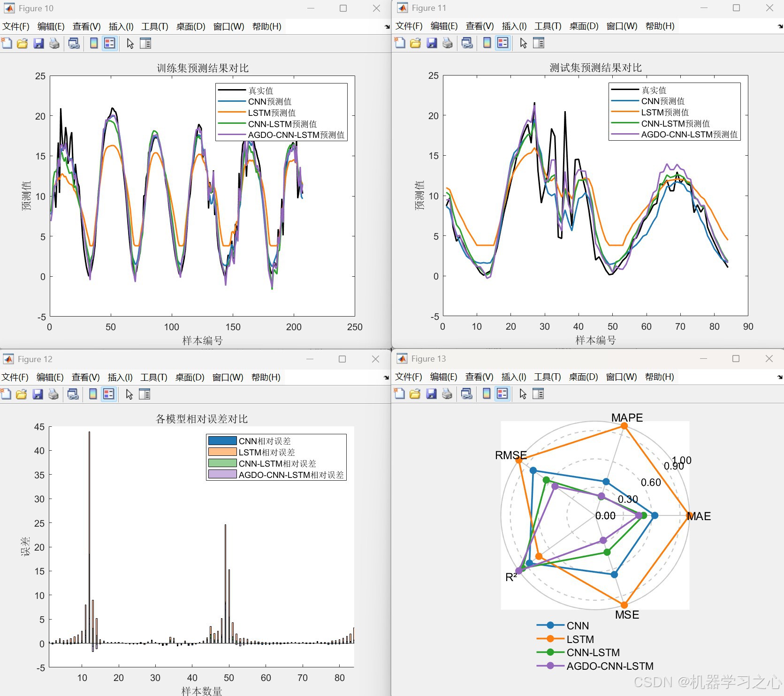Click the printer icon in Figure 12

pos(53,394)
